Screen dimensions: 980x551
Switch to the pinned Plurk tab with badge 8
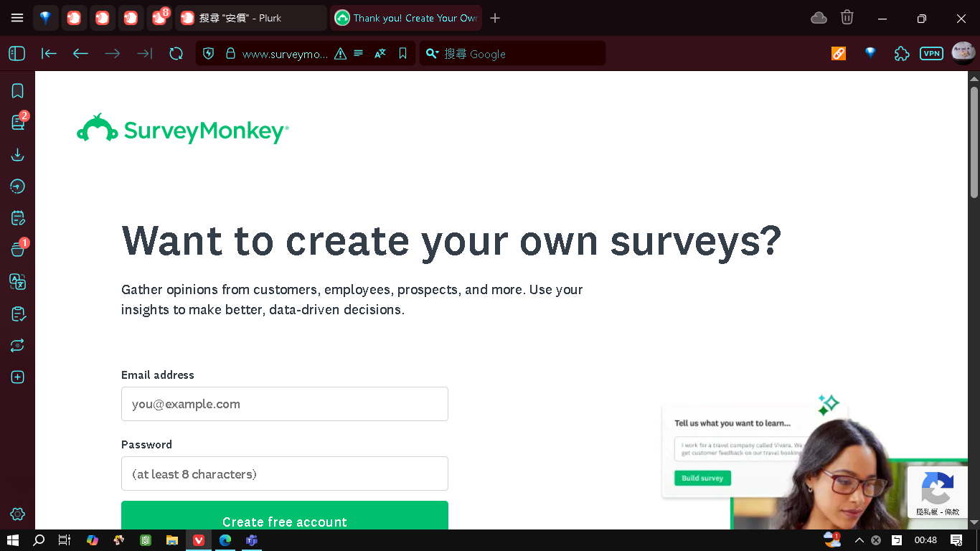point(159,18)
